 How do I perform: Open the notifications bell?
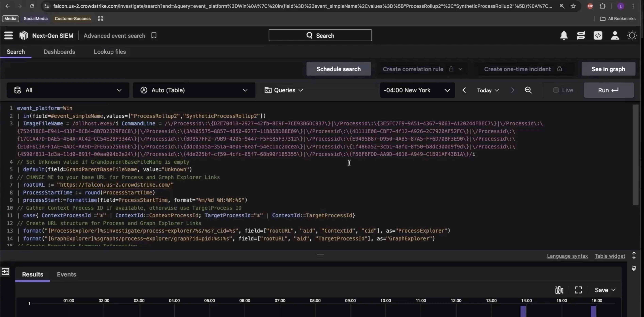pyautogui.click(x=564, y=36)
